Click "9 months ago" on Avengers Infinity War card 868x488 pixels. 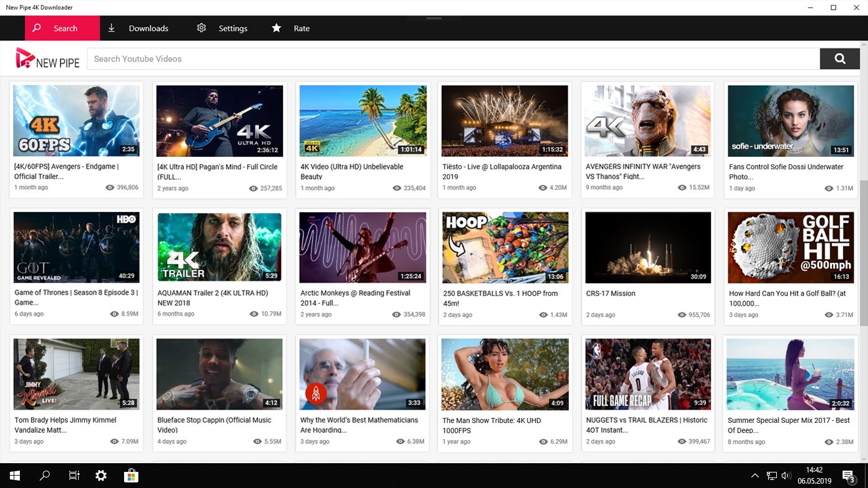[x=604, y=187]
